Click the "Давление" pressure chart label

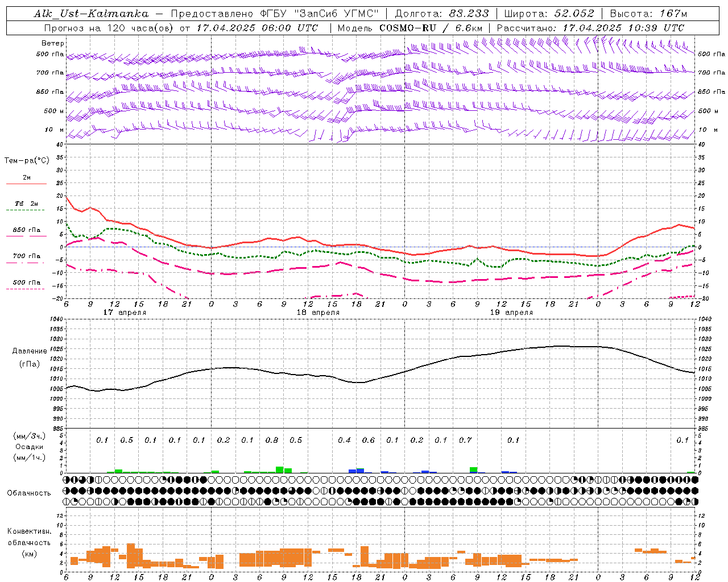[x=30, y=351]
